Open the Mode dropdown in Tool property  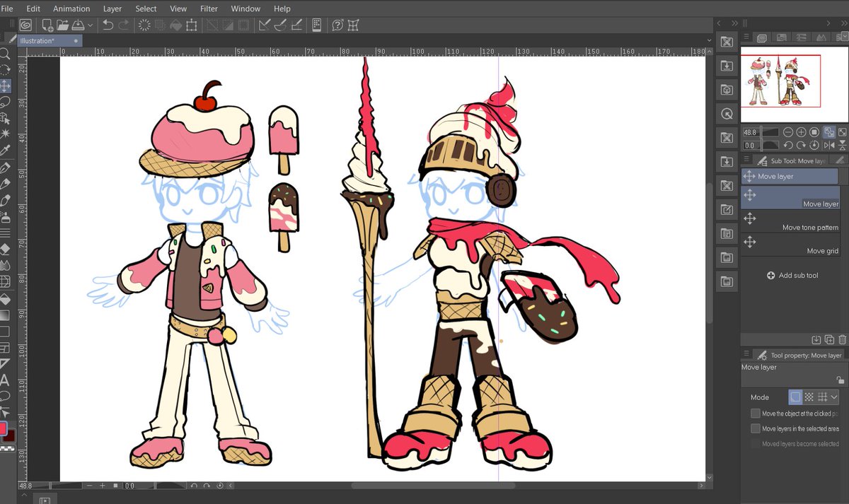pyautogui.click(x=835, y=397)
